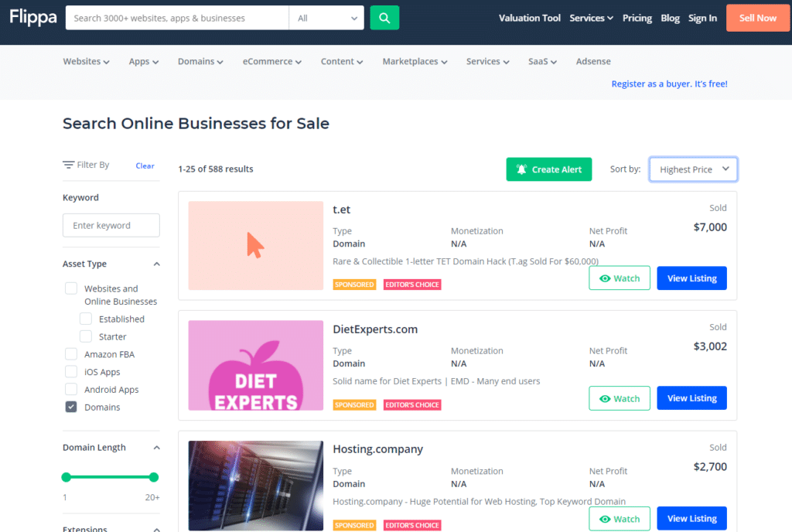The height and width of the screenshot is (532, 792).
Task: Open the DietExperts.com listing title
Action: [x=375, y=329]
